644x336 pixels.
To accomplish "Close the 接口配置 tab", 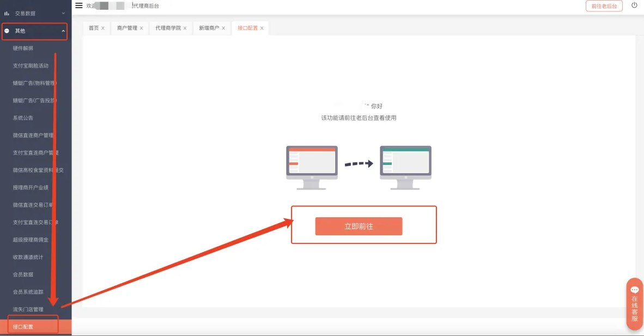I will 262,28.
